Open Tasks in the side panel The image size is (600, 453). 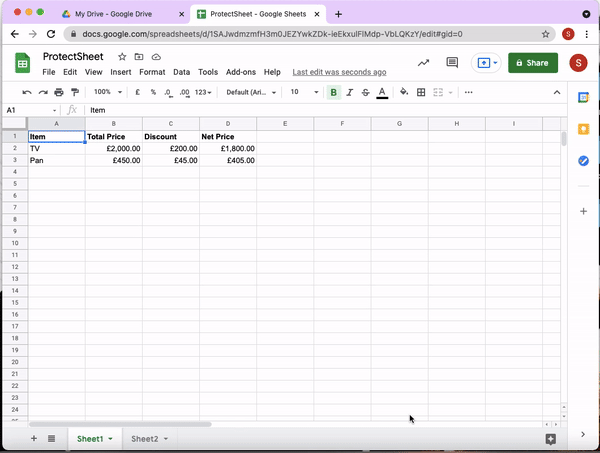tap(584, 161)
